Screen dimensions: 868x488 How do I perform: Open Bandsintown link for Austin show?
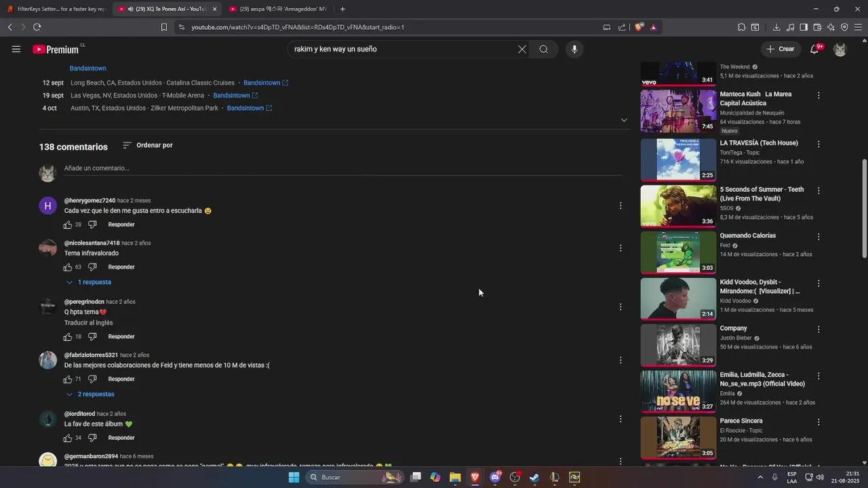click(250, 108)
